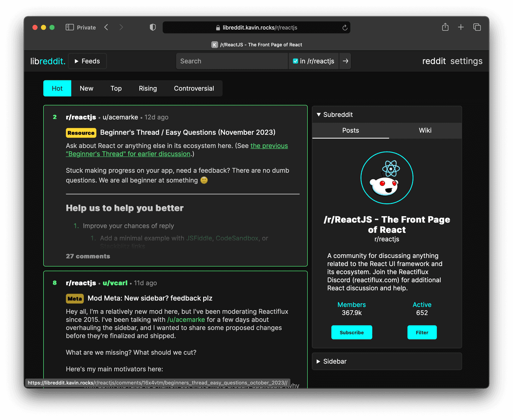Click the K favicon in tab title
513x420 pixels.
[x=215, y=44]
